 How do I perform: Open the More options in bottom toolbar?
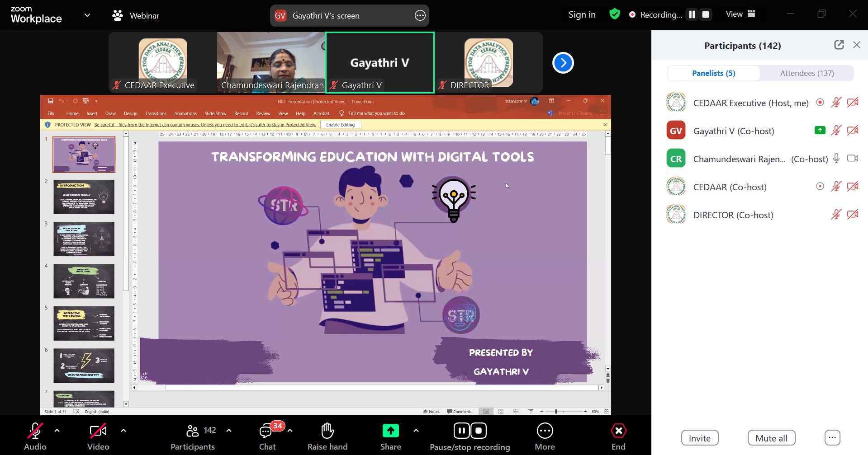click(545, 432)
